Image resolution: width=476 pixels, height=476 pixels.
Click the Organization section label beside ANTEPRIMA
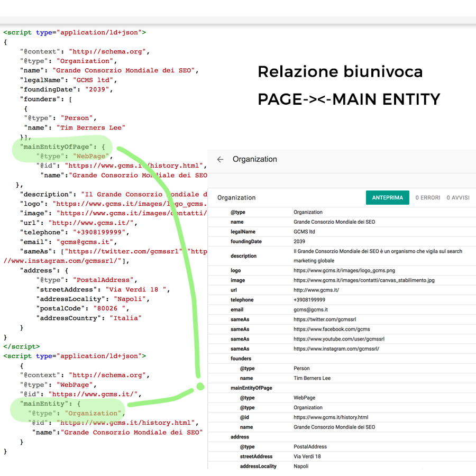click(236, 198)
